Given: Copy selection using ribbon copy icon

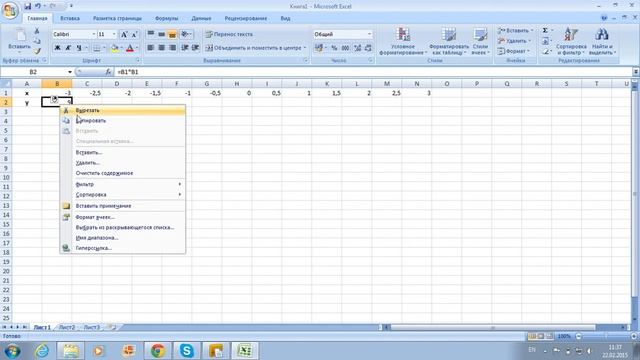Looking at the screenshot, I should point(37,41).
